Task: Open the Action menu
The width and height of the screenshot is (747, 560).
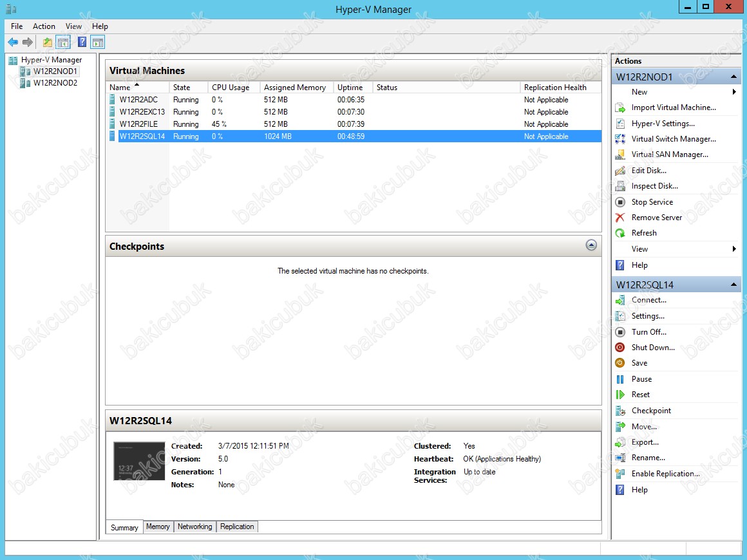Action: (x=44, y=26)
